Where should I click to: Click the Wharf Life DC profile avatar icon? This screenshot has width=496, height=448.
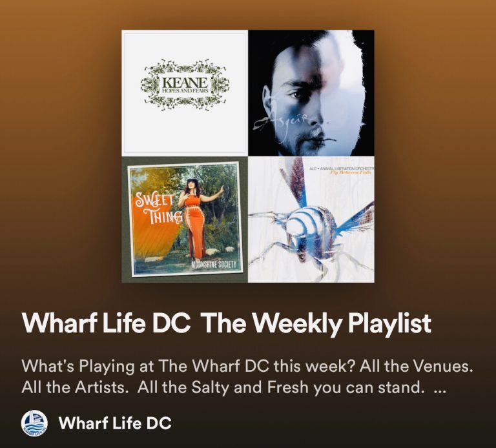34,423
